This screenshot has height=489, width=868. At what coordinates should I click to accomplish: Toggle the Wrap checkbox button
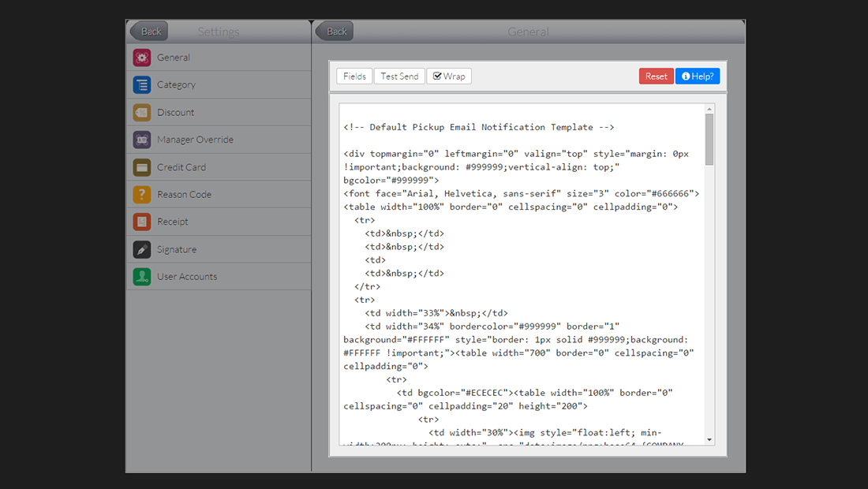click(x=448, y=77)
